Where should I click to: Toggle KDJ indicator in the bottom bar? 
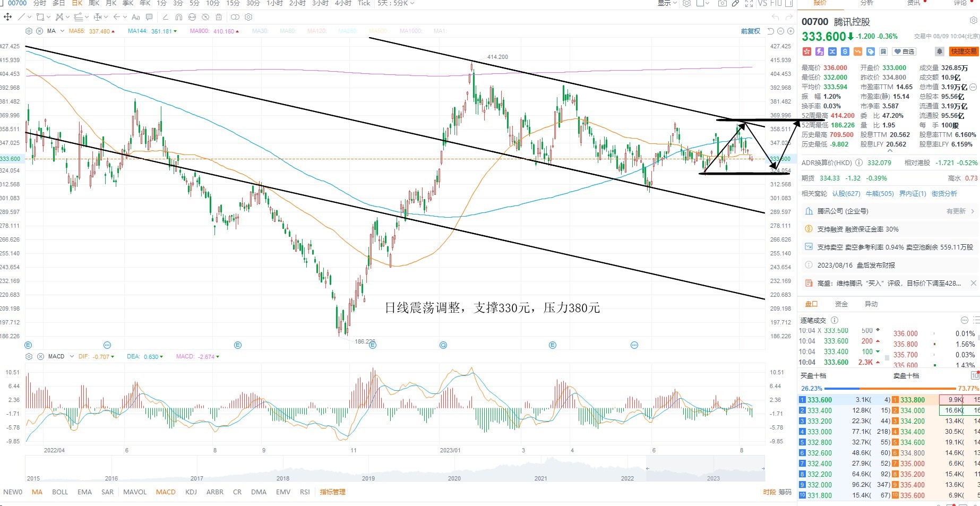[191, 492]
